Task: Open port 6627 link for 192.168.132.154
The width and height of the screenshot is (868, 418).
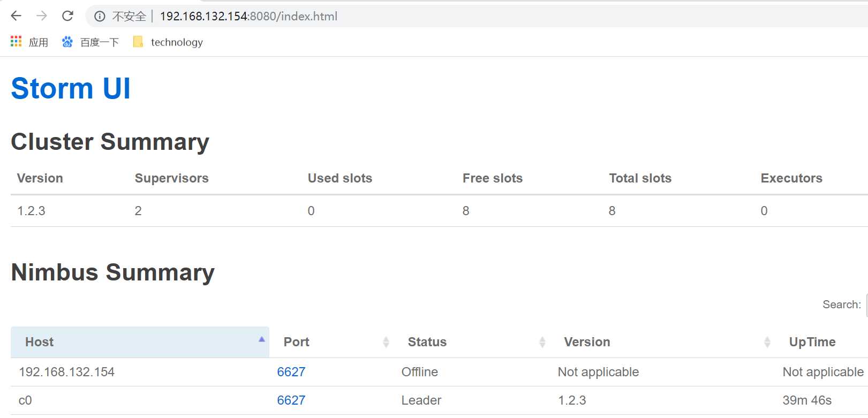Action: pyautogui.click(x=291, y=372)
